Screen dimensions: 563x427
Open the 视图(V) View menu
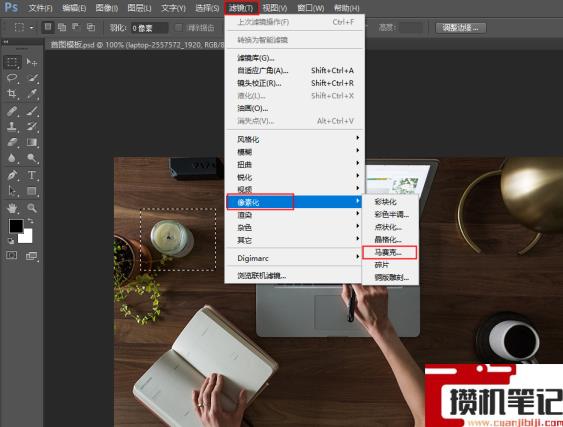pyautogui.click(x=274, y=8)
